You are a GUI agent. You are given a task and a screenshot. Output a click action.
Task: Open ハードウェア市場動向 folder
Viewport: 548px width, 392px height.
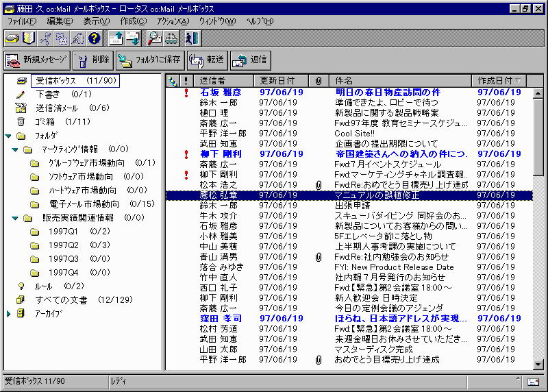tap(98, 191)
